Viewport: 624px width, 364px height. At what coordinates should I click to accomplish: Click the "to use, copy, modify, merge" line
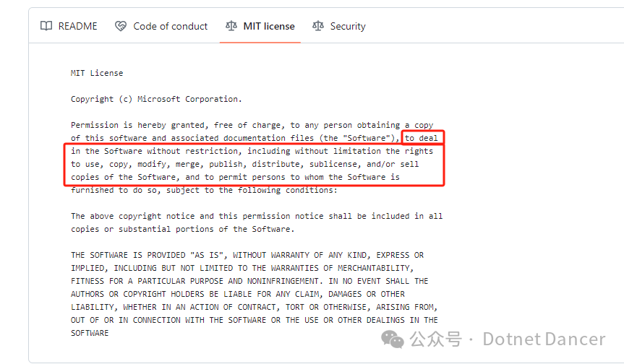tap(244, 164)
